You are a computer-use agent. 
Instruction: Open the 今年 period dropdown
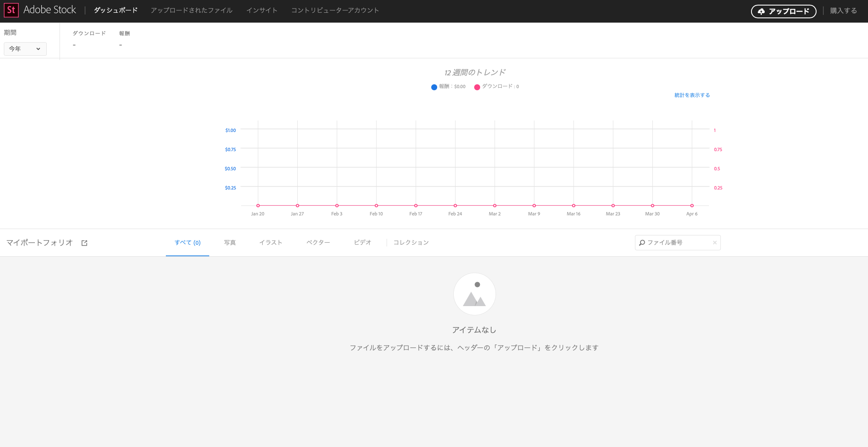point(25,49)
